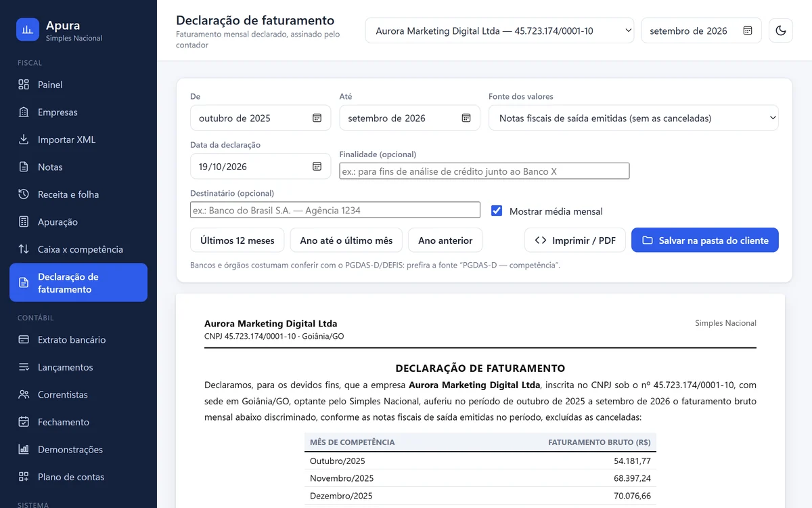Click Outubro/2025 table row label
The image size is (812, 508).
(x=338, y=461)
